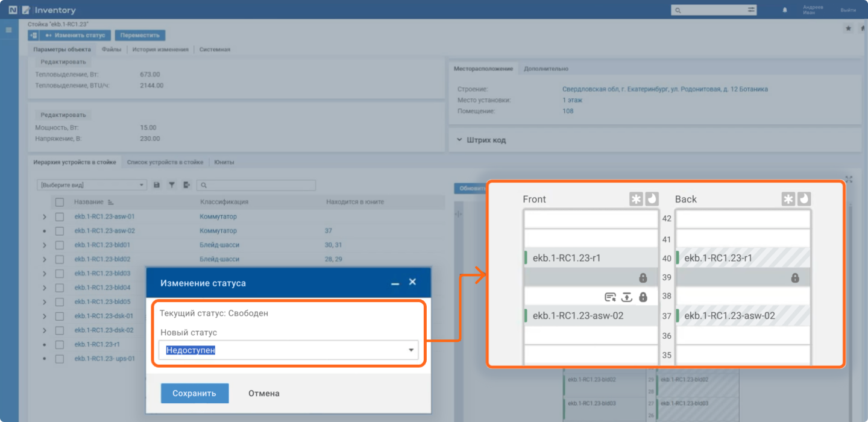Tick the checkbox for ekb.1-RC1.23-asw-01

[59, 216]
